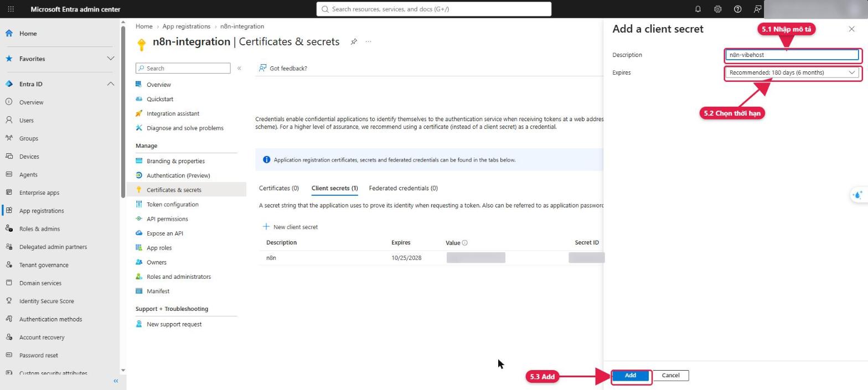
Task: Click the Home breadcrumb link
Action: (x=144, y=26)
